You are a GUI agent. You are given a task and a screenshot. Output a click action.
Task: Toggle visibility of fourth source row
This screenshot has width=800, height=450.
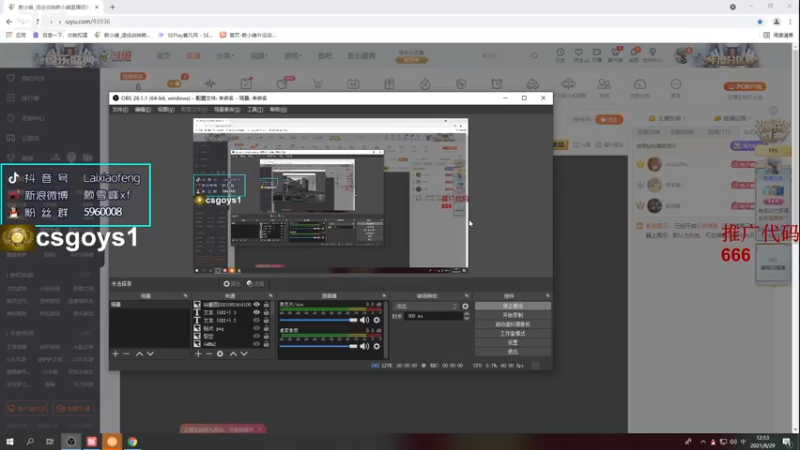coord(257,329)
